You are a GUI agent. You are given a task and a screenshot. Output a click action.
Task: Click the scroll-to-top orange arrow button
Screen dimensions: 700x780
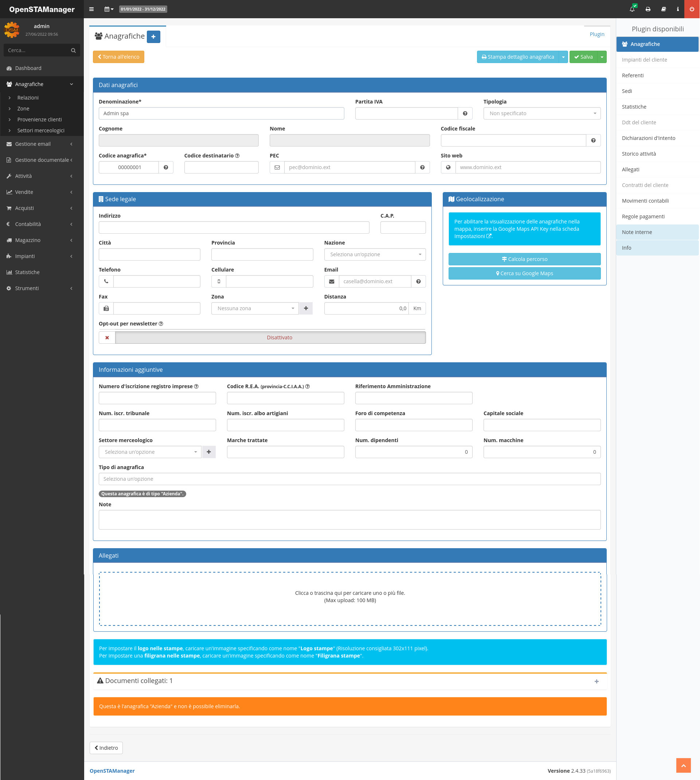(683, 765)
